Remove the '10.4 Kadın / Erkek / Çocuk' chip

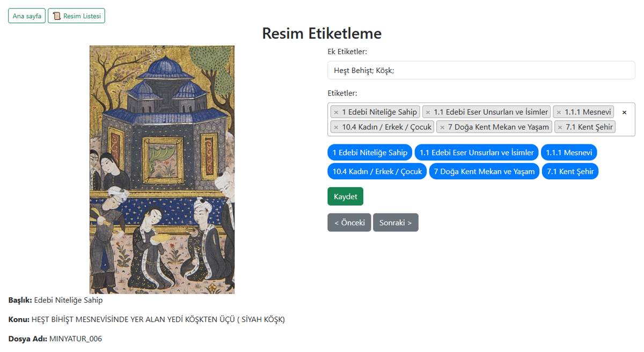click(336, 127)
